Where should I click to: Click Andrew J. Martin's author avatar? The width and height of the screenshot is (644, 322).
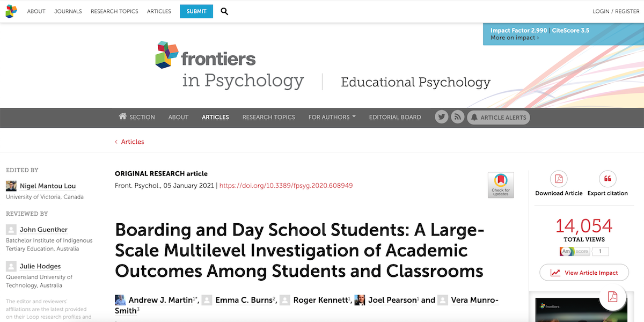[120, 299]
